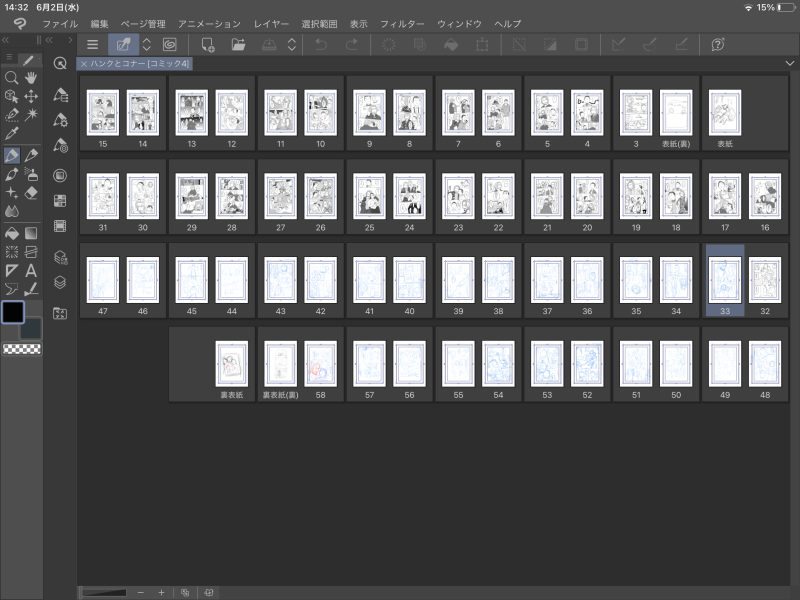800x600 pixels.
Task: Open Clip Studio launcher spiral icon
Action: (169, 45)
